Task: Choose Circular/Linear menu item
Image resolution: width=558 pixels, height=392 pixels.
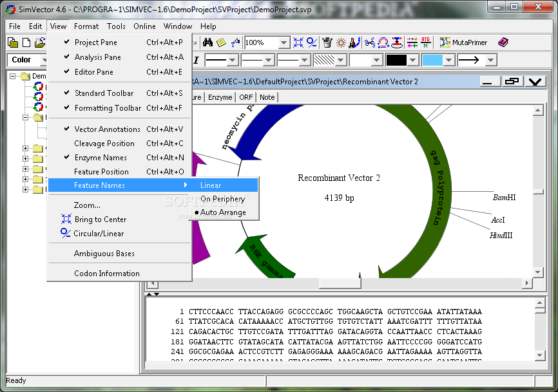Action: 120,234
